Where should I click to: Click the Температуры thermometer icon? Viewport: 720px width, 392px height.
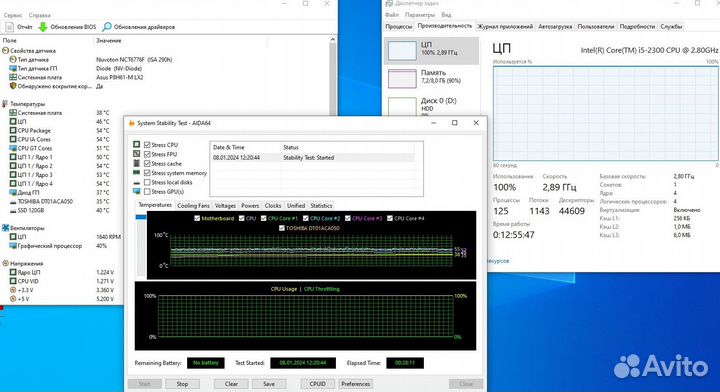6,104
